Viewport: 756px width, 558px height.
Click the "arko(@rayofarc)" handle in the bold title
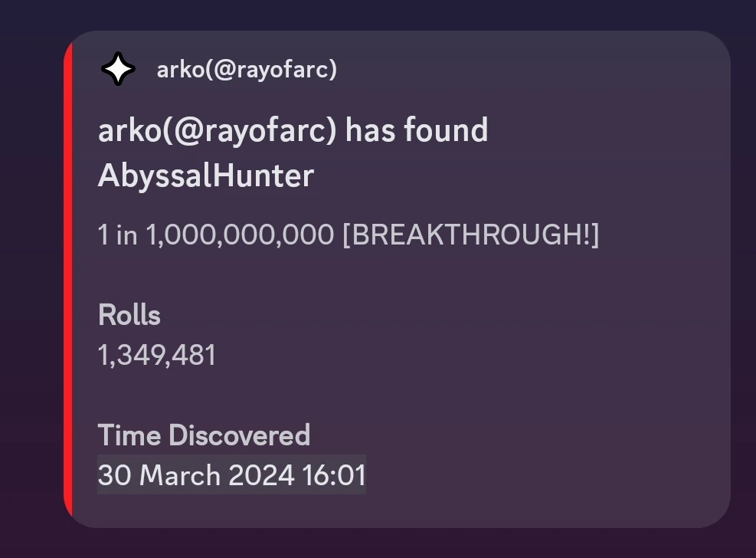(217, 131)
